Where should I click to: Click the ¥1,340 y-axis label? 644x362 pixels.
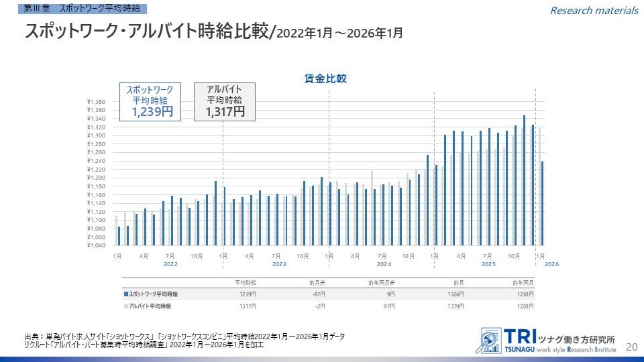point(96,119)
